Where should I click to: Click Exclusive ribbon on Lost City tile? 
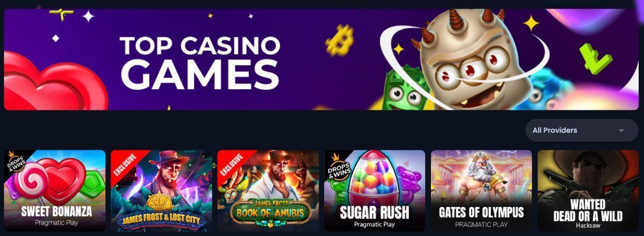click(x=124, y=164)
